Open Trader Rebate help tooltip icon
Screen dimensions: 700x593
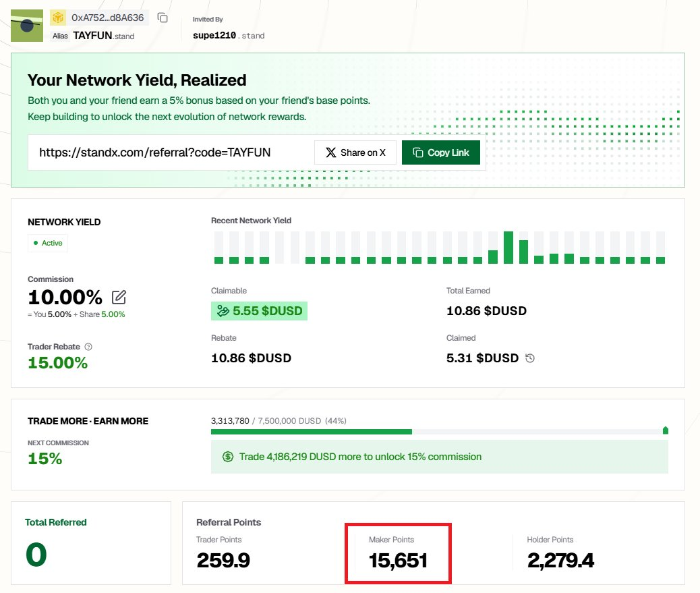click(x=88, y=347)
